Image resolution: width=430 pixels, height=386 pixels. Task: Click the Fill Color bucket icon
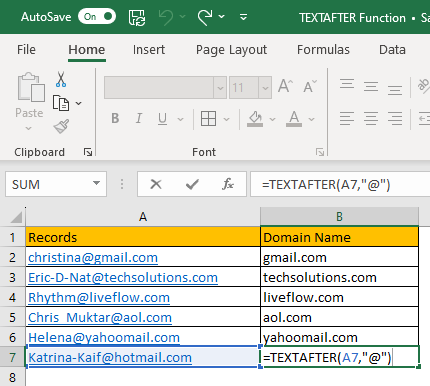tap(255, 119)
